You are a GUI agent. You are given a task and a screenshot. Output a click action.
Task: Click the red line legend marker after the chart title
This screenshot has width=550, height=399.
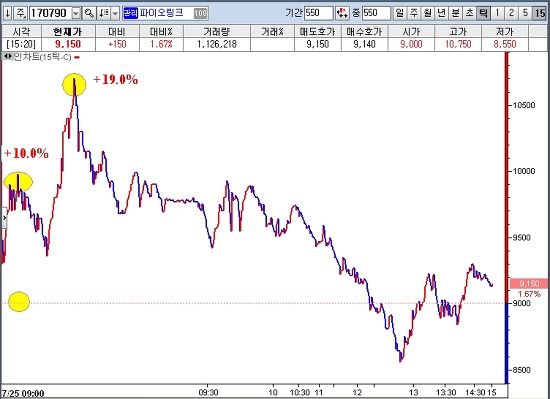77,58
